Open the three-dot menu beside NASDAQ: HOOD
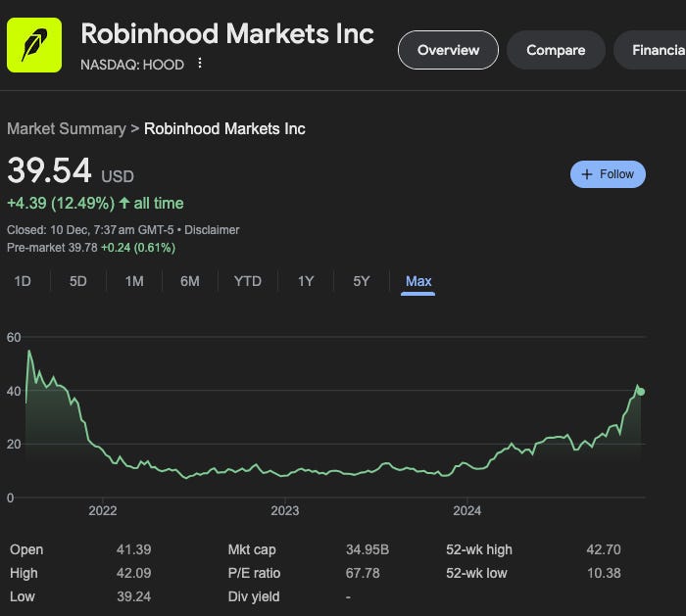Image resolution: width=686 pixels, height=616 pixels. (200, 64)
